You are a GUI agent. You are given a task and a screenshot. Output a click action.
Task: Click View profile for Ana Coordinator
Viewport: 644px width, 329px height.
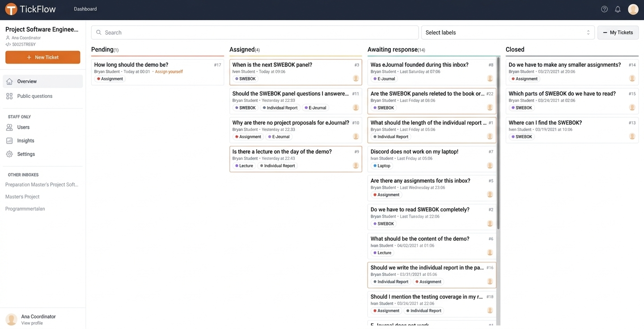point(31,322)
